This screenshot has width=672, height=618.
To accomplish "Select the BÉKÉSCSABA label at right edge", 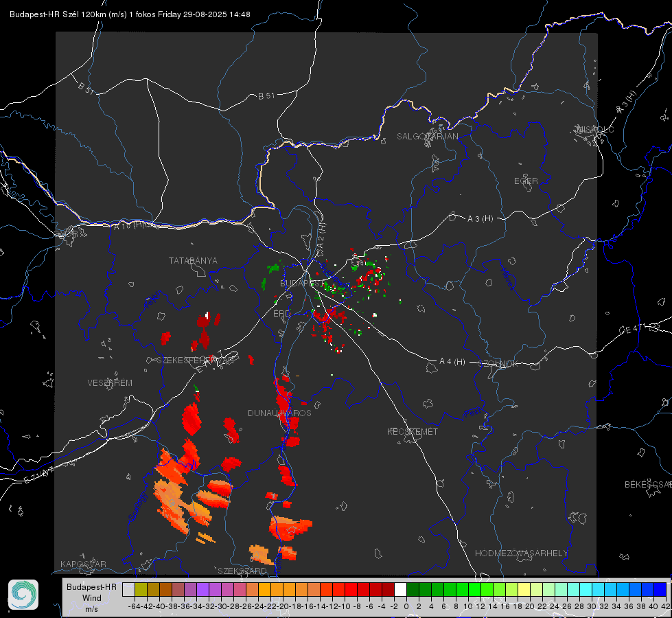I will (x=648, y=484).
